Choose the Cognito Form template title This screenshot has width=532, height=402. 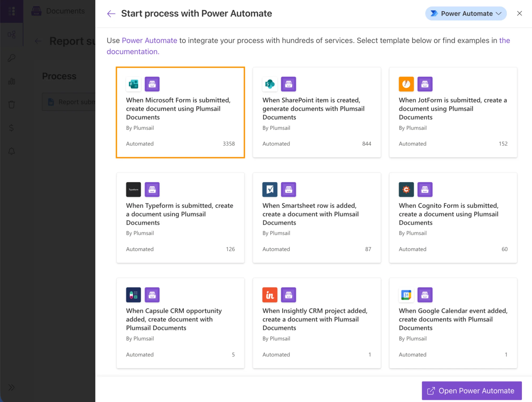448,214
